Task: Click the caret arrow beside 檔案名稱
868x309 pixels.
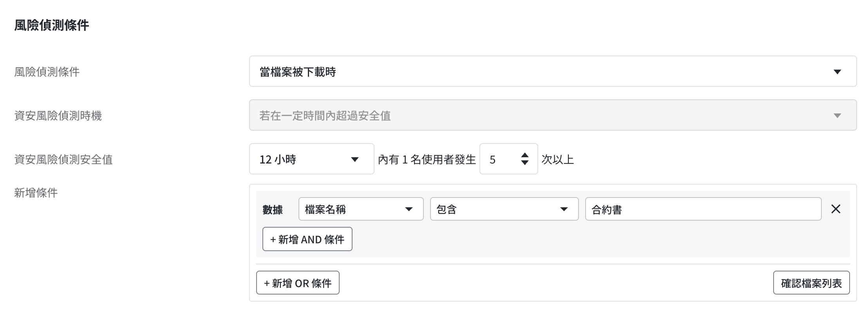Action: click(x=409, y=209)
